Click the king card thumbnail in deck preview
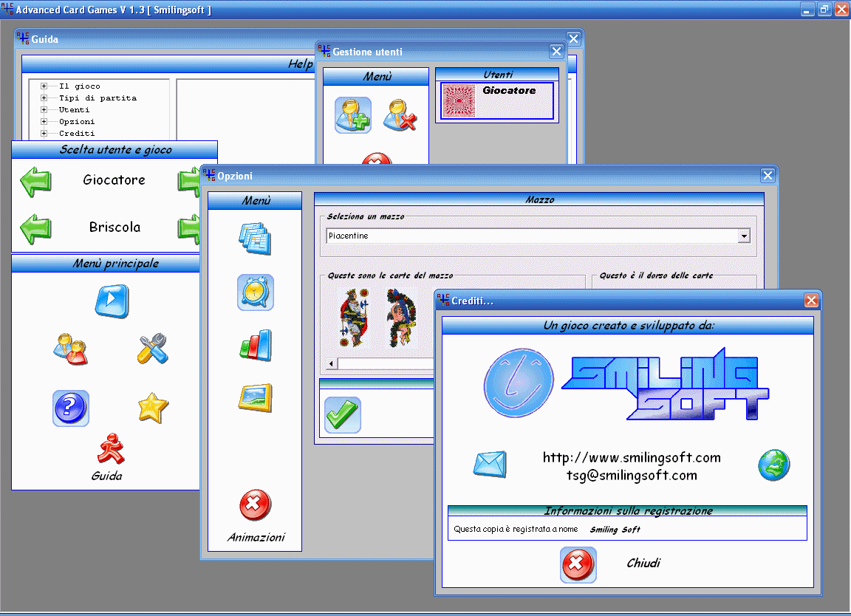 coord(354,318)
